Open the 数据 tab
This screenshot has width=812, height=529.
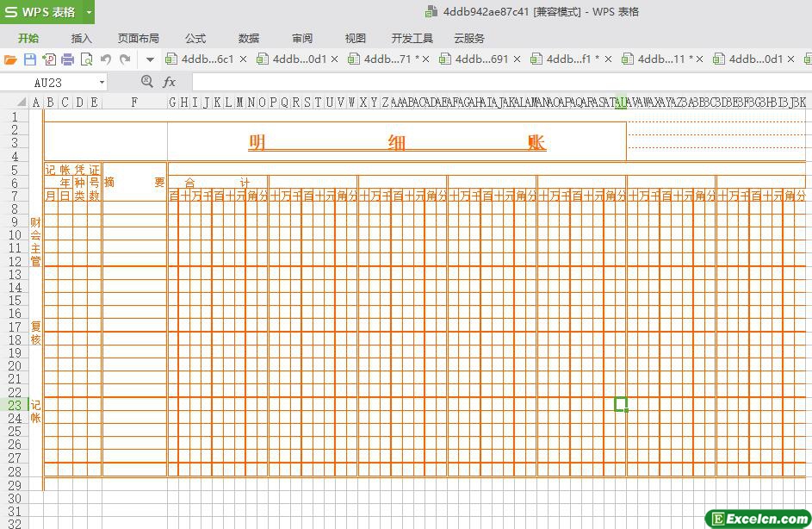click(249, 39)
